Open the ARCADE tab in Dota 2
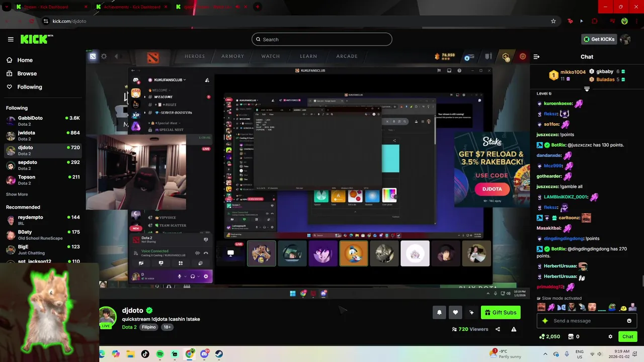The image size is (644, 362). click(x=347, y=56)
